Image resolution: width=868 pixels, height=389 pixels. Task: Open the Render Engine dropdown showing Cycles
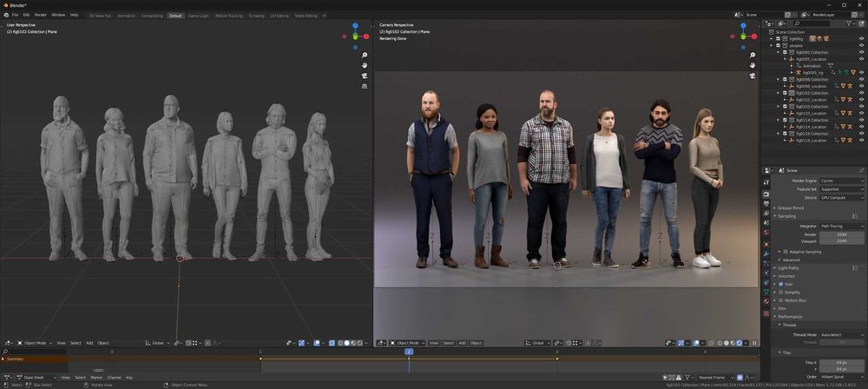pyautogui.click(x=841, y=181)
